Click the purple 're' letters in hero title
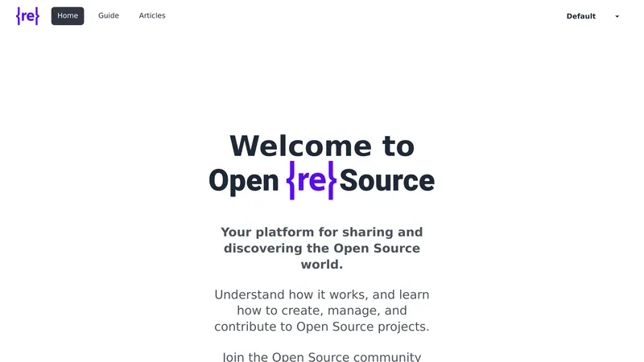The image size is (644, 362). click(x=311, y=181)
